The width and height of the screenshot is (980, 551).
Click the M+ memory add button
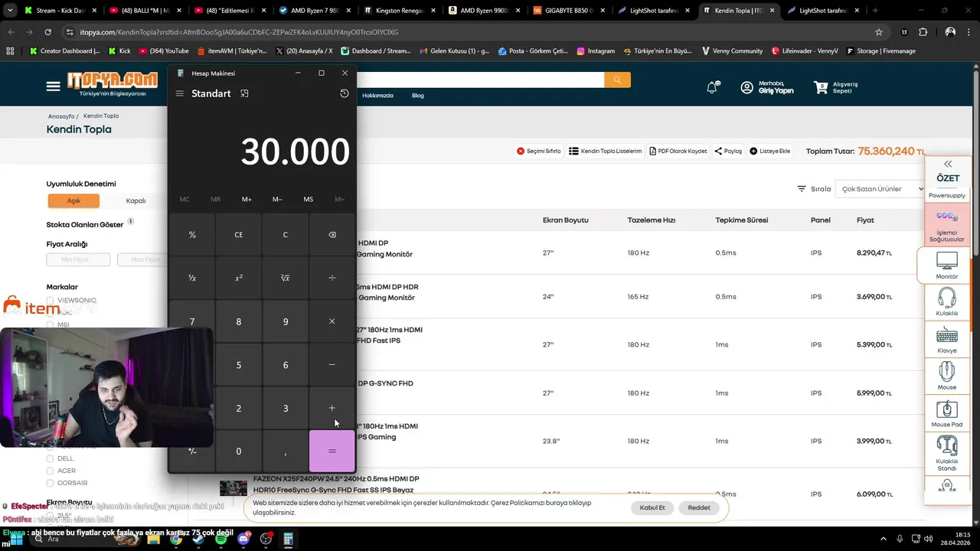[x=247, y=199]
